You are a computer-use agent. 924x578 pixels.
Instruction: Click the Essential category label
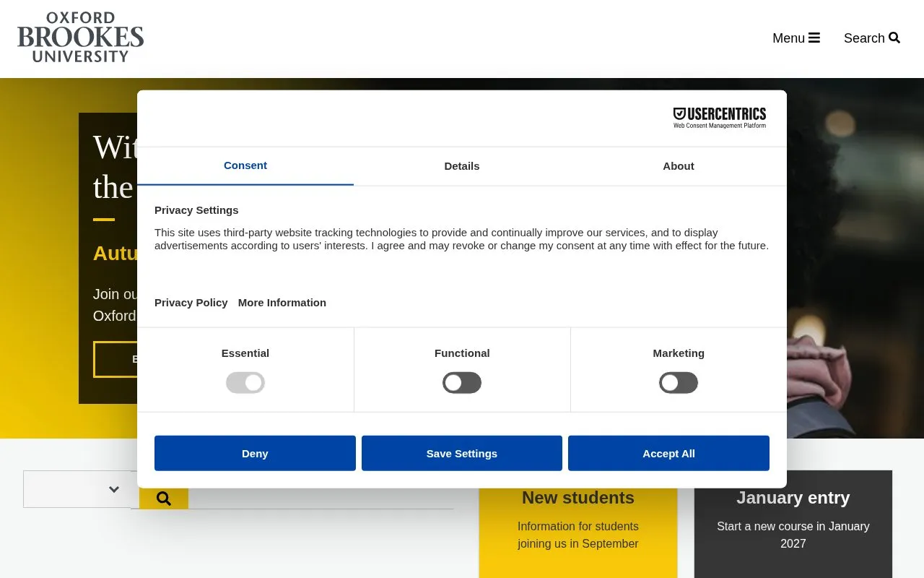click(x=245, y=353)
